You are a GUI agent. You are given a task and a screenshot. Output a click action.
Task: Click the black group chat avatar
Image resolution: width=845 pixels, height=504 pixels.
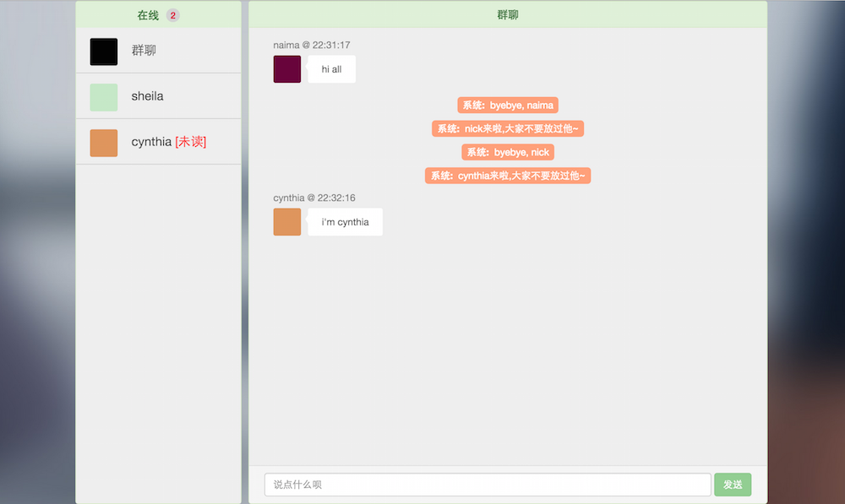(104, 51)
